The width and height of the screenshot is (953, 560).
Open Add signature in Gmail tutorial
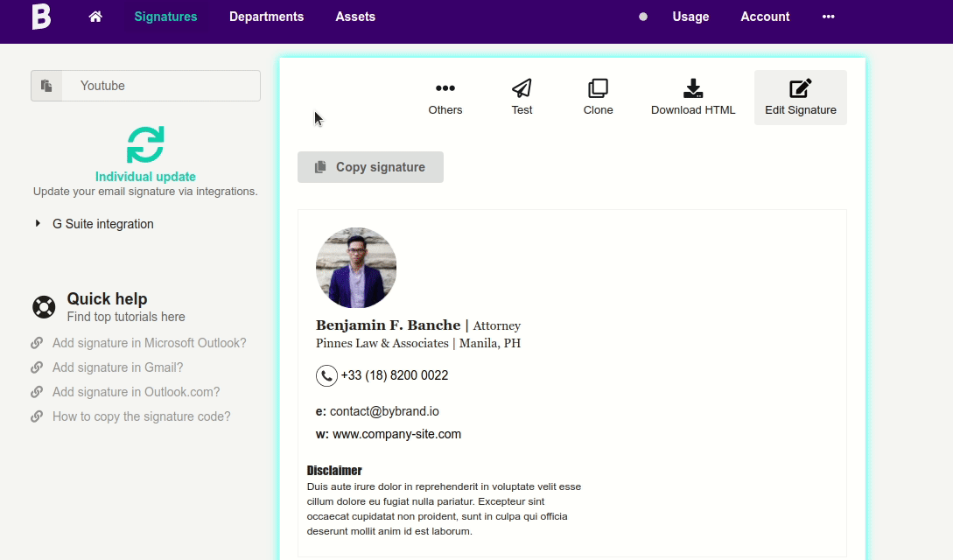117,367
